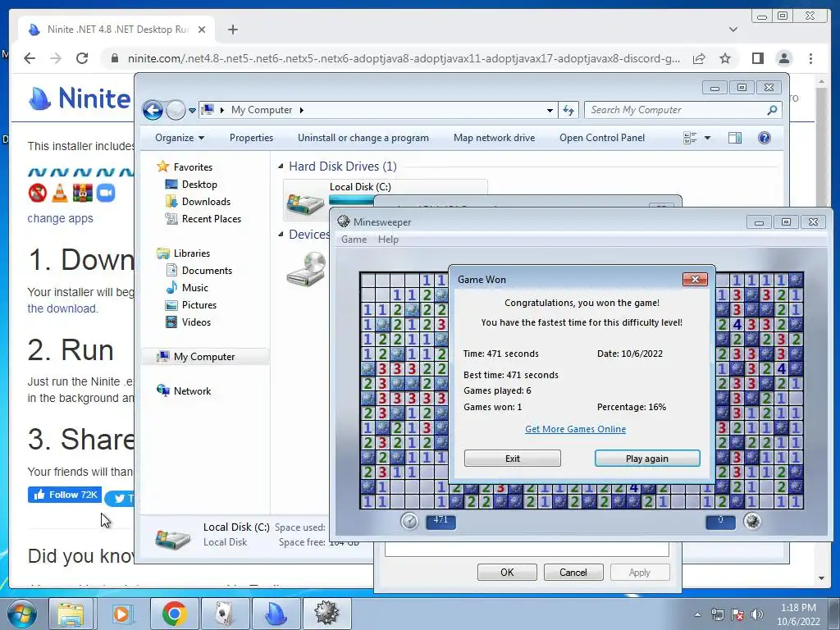Launch Windows Media Player from taskbar

(121, 614)
